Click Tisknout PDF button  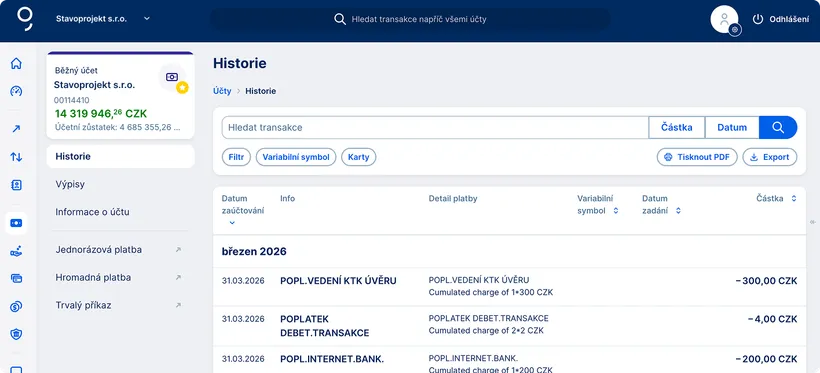(697, 157)
